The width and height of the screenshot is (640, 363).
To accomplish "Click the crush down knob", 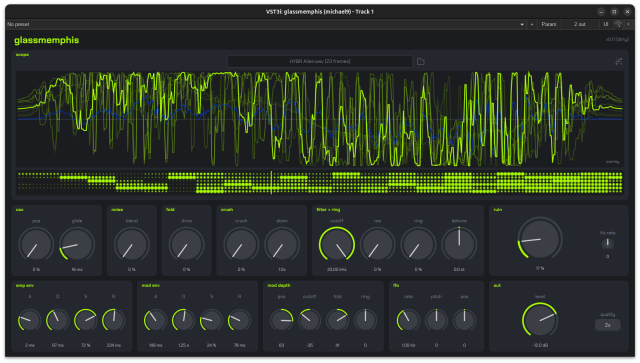I will pos(282,245).
